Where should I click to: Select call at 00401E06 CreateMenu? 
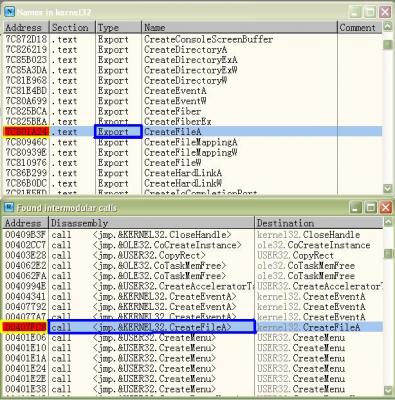193,338
